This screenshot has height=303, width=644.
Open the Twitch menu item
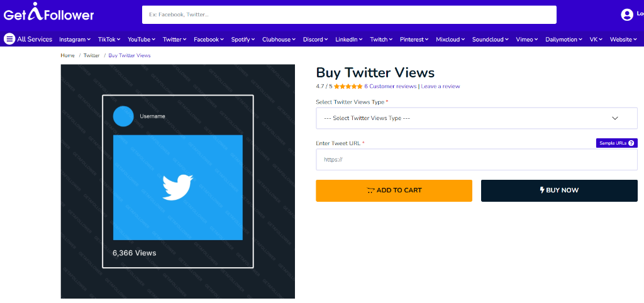click(381, 40)
